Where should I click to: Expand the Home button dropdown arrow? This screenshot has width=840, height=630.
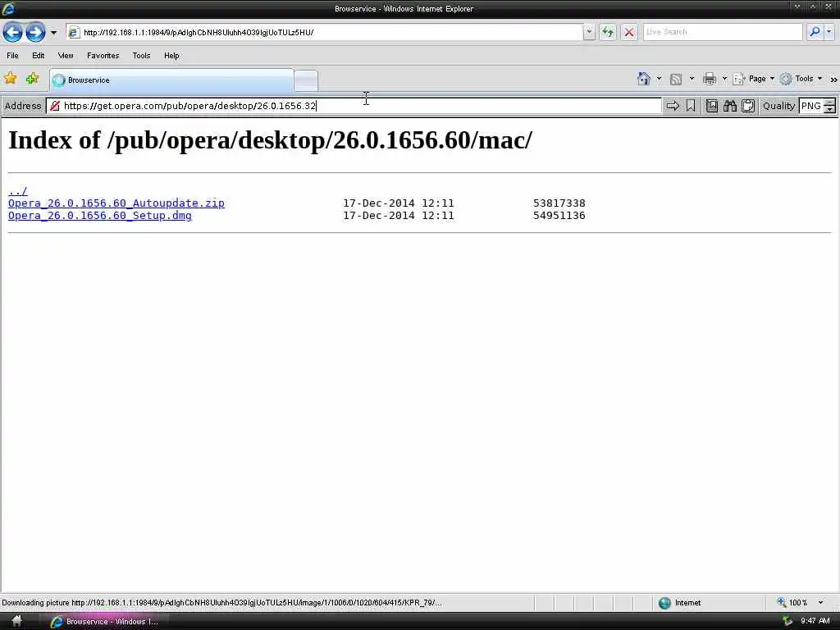click(x=659, y=79)
